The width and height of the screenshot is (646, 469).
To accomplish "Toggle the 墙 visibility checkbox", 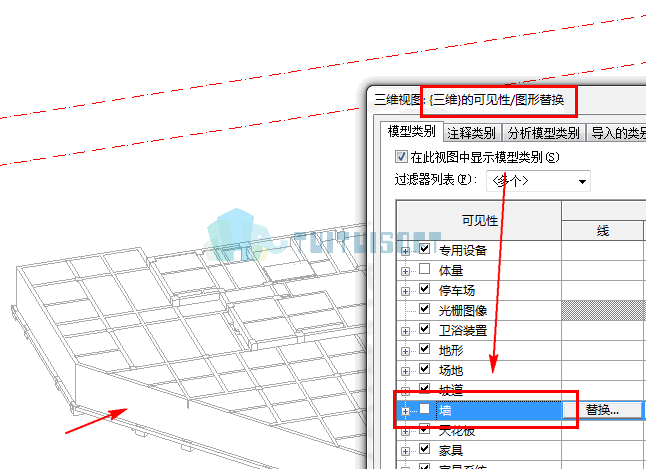I will coord(424,409).
